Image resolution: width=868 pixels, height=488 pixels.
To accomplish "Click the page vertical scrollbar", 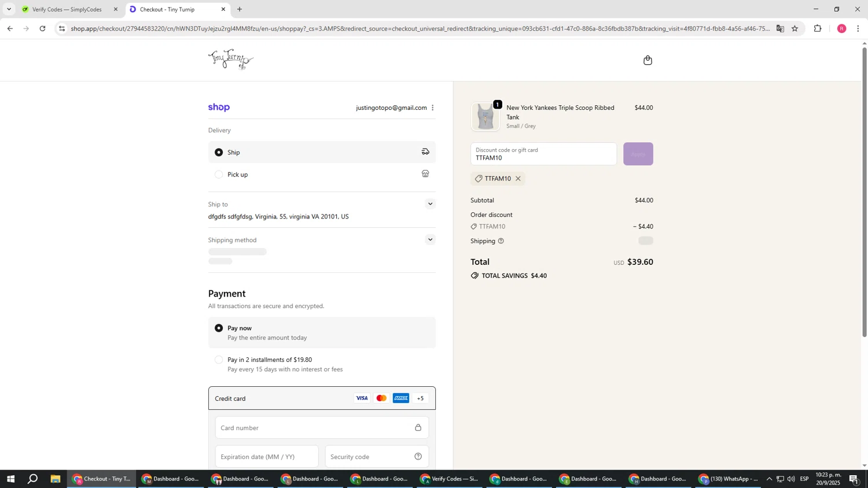I will coord(865,191).
